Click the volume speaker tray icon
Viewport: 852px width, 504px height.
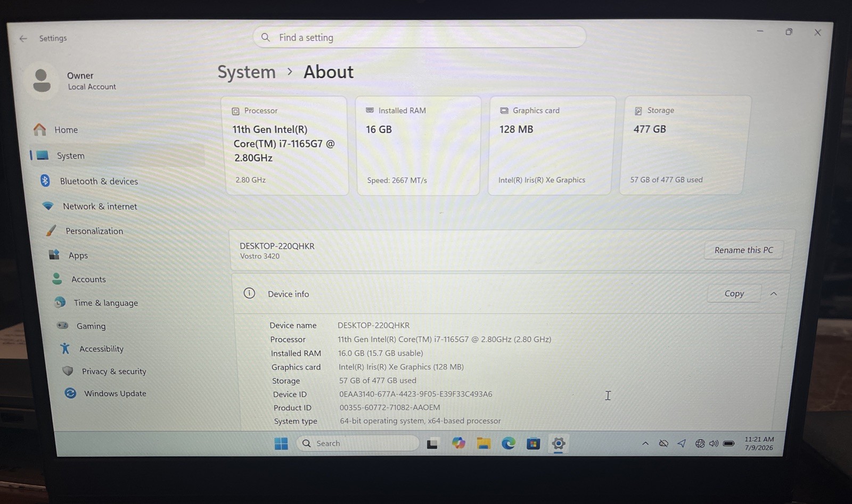coord(714,443)
